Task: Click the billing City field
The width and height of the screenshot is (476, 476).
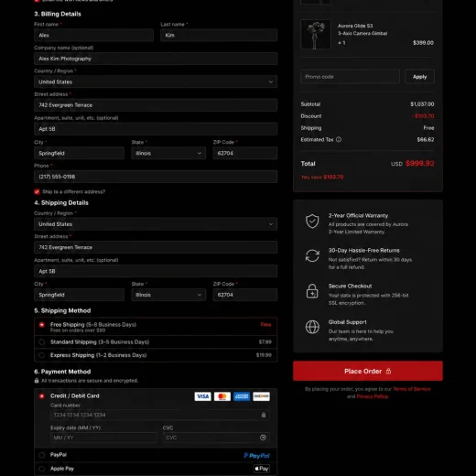Action: coord(79,153)
